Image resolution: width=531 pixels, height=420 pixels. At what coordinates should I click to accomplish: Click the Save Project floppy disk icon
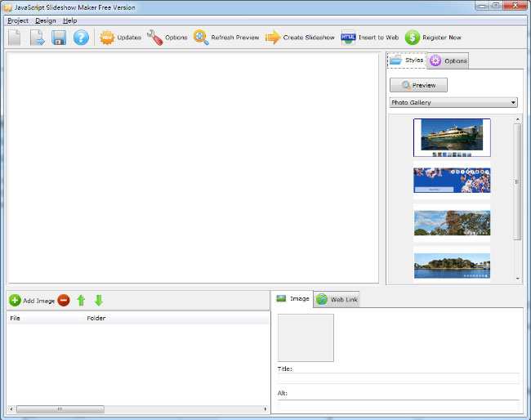(59, 38)
